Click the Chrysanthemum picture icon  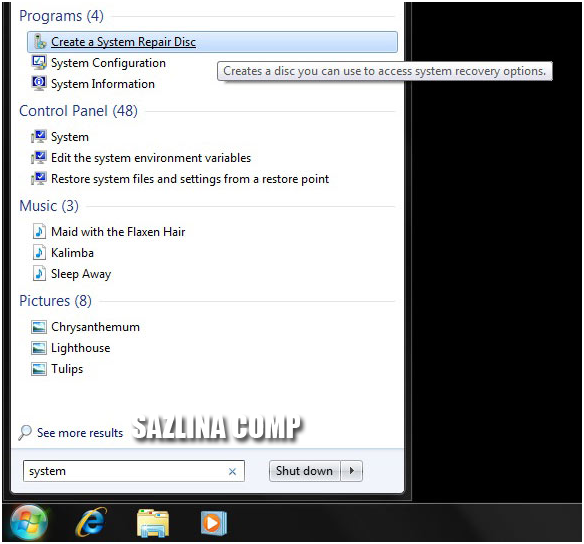[x=39, y=327]
